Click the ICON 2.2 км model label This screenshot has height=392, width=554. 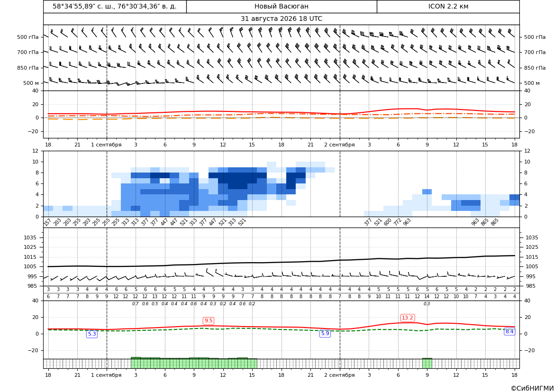[x=448, y=6]
